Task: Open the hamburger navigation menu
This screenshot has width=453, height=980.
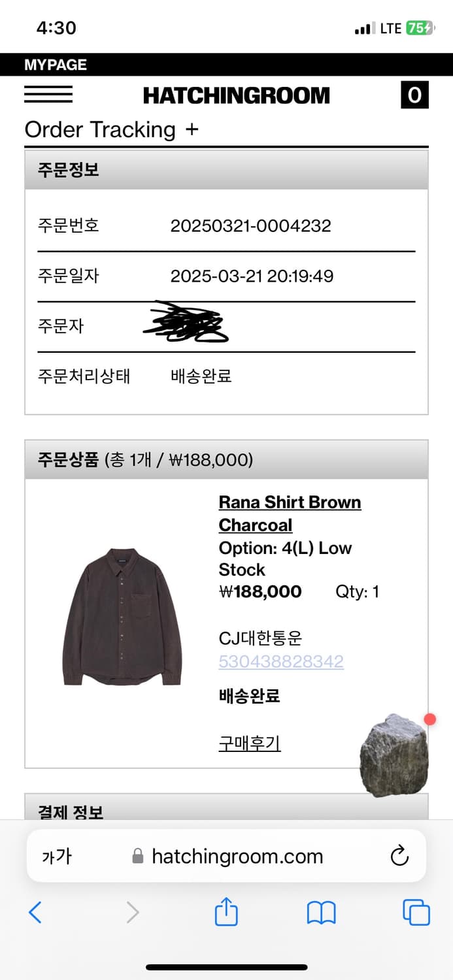Action: click(48, 95)
